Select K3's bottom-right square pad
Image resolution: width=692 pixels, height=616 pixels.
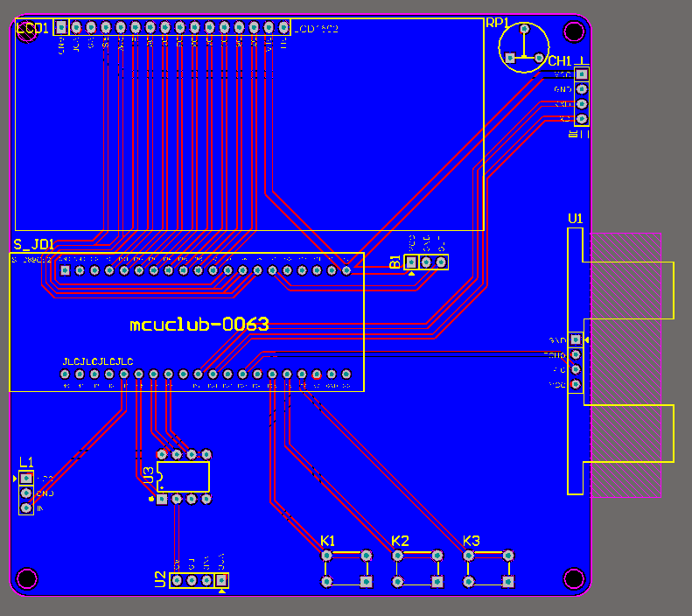508,582
